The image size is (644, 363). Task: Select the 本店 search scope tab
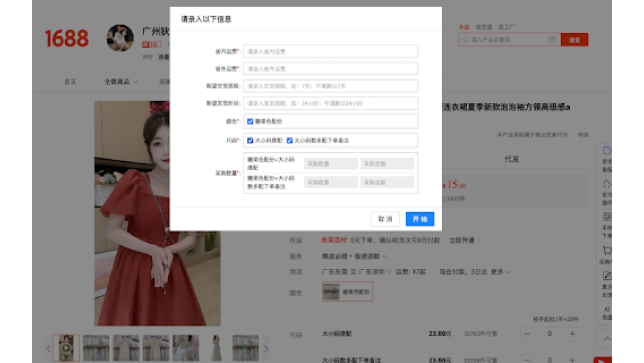[x=464, y=27]
